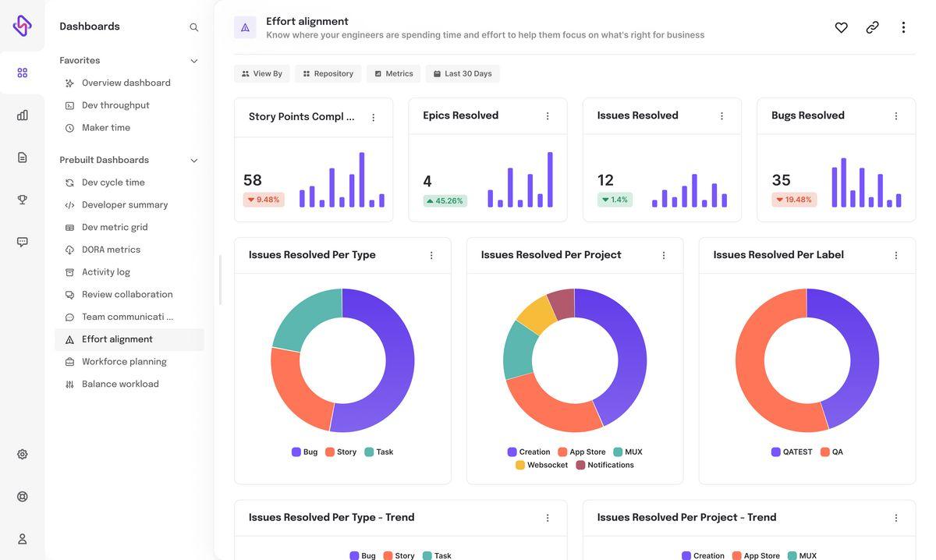The image size is (936, 560).
Task: Open the Last 30 Days date filter
Action: [463, 74]
